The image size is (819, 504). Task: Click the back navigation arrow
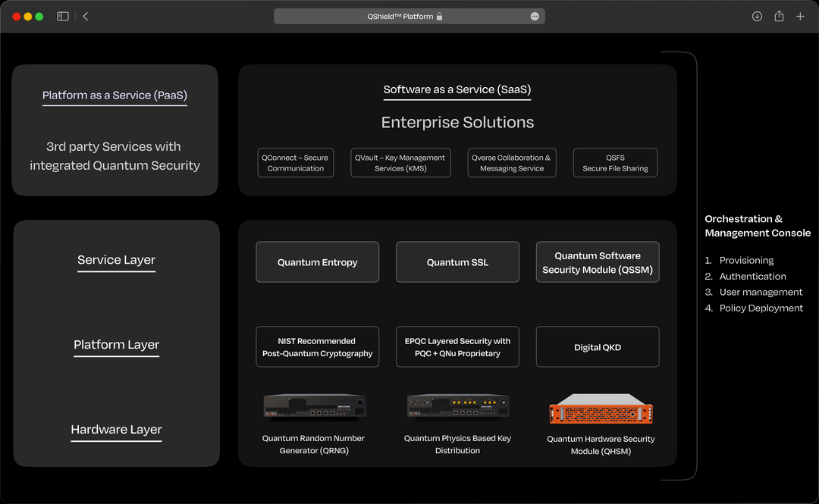tap(85, 16)
